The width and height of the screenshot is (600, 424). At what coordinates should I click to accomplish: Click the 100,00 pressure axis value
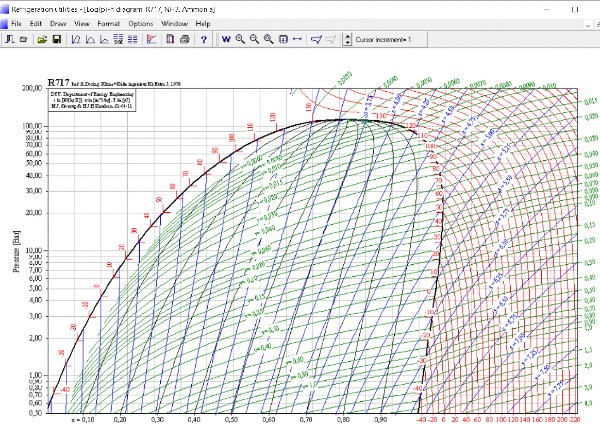32,126
